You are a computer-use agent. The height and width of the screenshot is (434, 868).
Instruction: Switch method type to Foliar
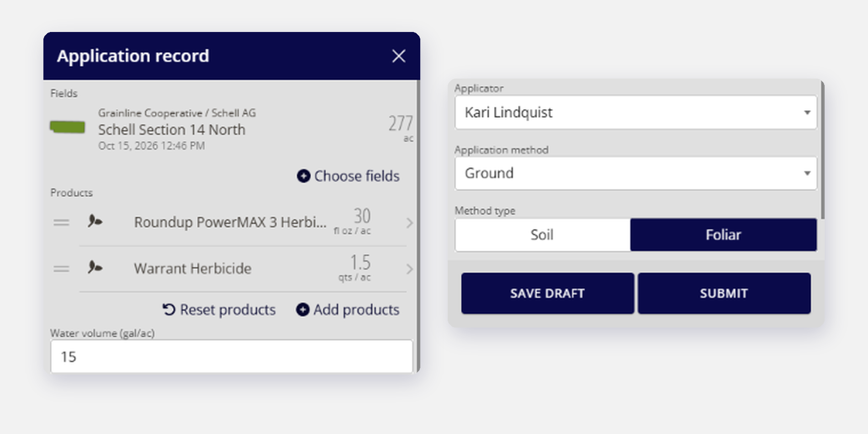pos(724,235)
